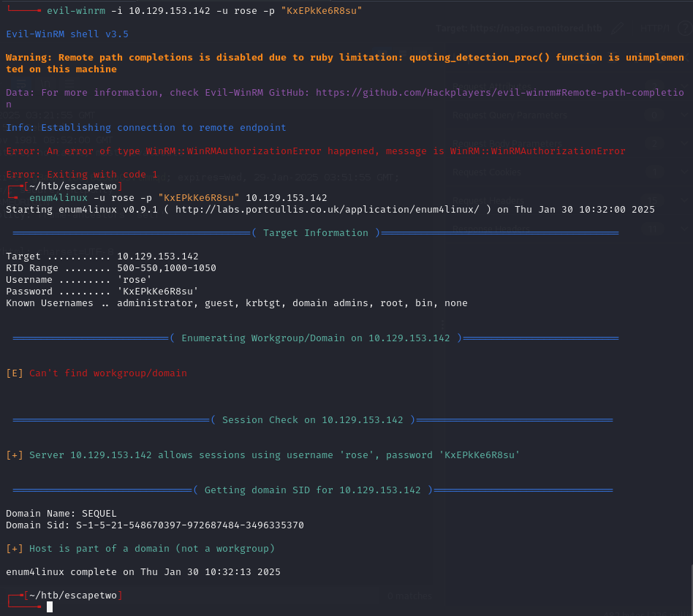The width and height of the screenshot is (693, 616).
Task: Expand the Request Query Parameters section
Action: (509, 115)
